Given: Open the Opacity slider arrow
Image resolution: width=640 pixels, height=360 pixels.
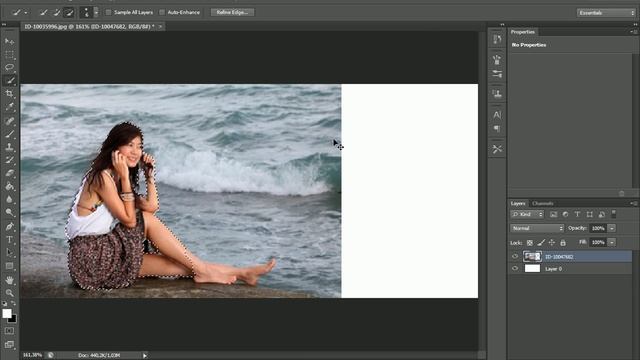Looking at the screenshot, I should [x=612, y=228].
